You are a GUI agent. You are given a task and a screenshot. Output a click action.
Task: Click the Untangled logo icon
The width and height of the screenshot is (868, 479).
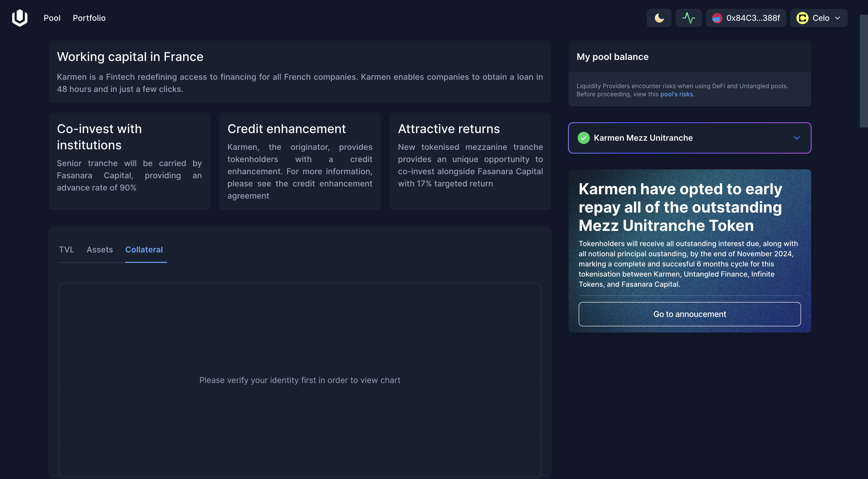(20, 18)
